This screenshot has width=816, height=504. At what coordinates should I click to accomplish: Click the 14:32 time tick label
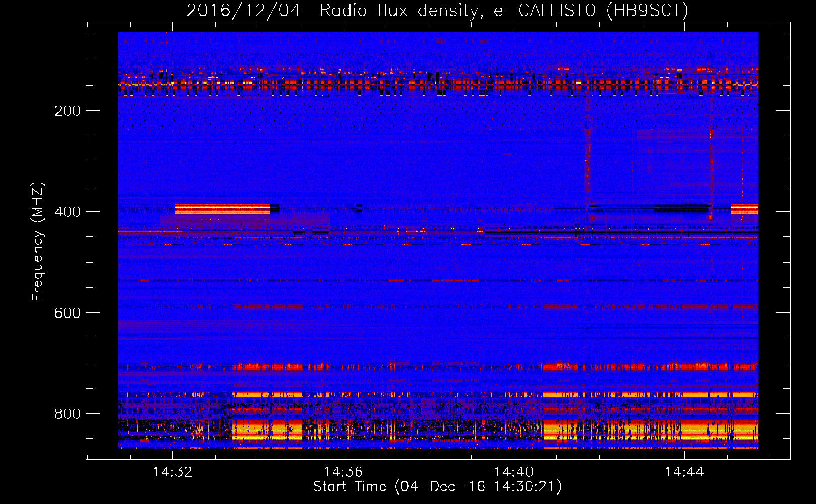(x=172, y=472)
